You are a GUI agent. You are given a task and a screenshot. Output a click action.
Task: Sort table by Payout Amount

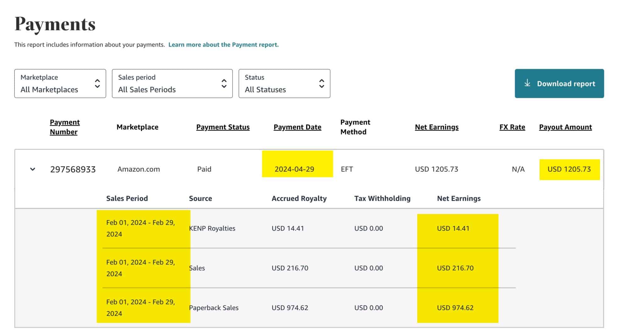click(565, 127)
